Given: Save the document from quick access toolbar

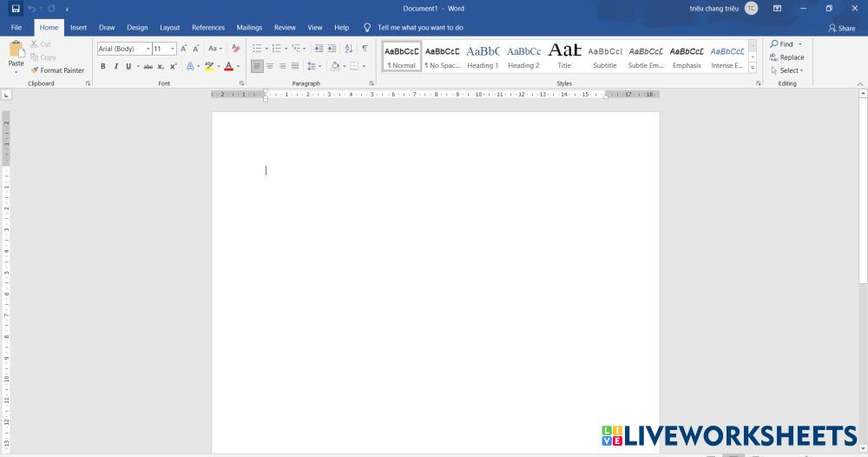Looking at the screenshot, I should pyautogui.click(x=16, y=9).
